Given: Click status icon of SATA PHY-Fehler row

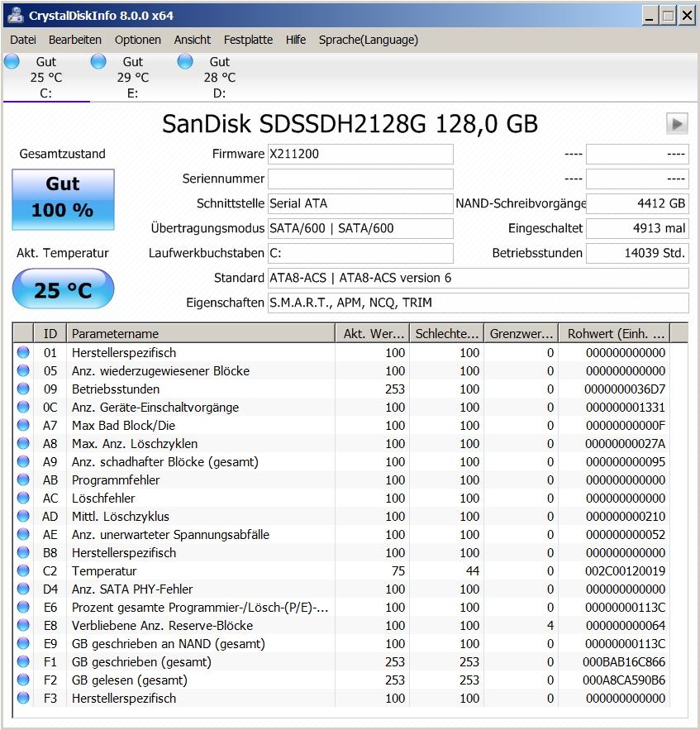Looking at the screenshot, I should tap(23, 589).
